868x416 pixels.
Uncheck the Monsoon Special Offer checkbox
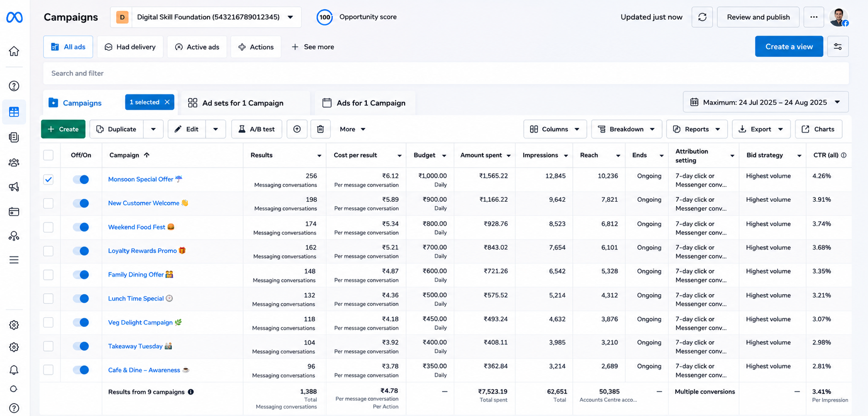click(x=48, y=180)
